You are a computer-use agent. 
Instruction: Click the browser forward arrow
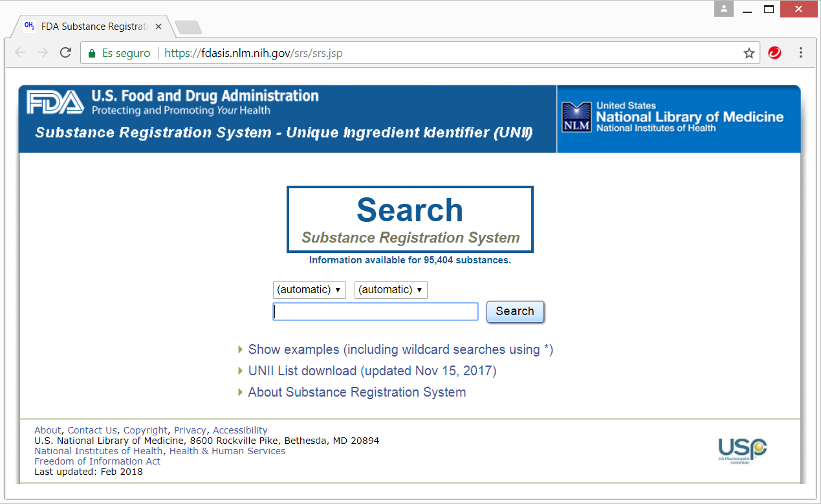click(x=43, y=53)
